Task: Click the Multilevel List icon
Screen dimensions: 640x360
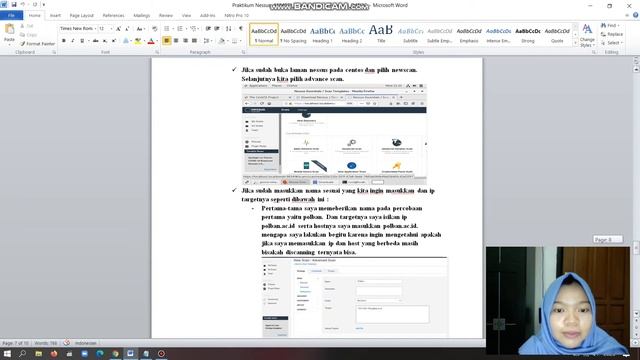Action: 193,29
